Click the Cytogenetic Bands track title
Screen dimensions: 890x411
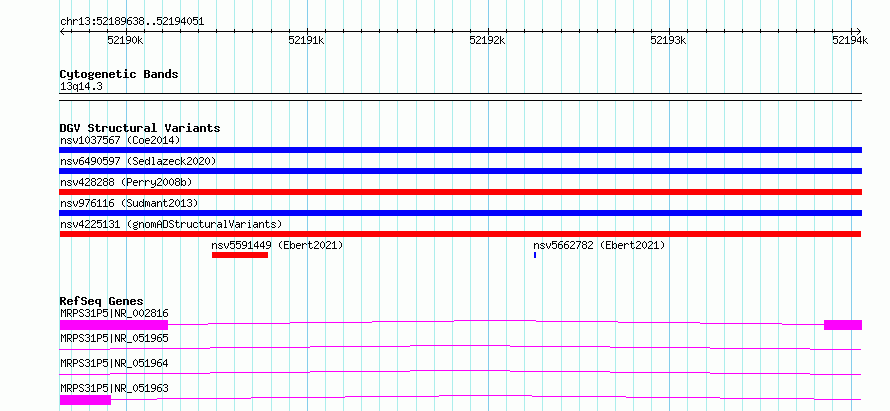tap(119, 74)
